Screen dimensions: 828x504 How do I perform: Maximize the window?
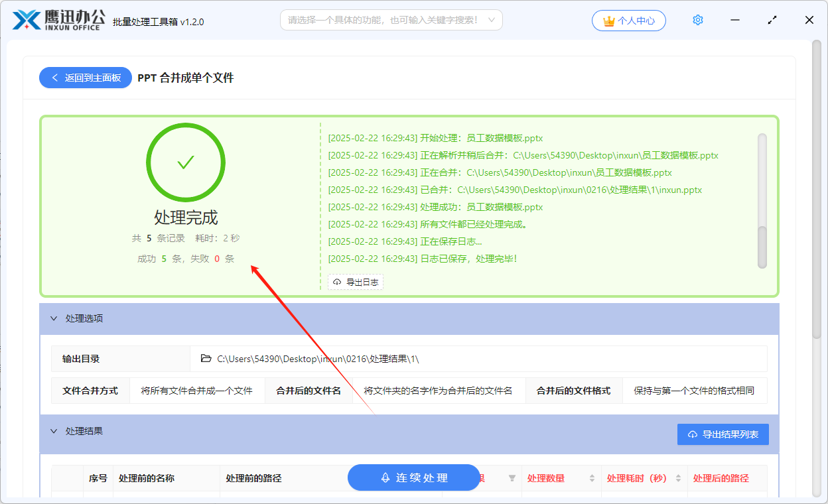(772, 21)
